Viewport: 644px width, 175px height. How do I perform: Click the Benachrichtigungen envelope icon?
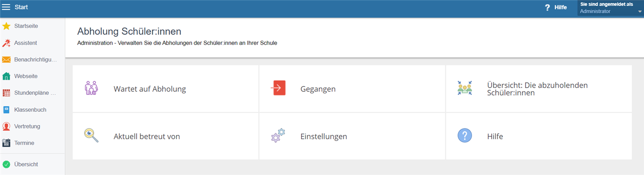[6, 60]
